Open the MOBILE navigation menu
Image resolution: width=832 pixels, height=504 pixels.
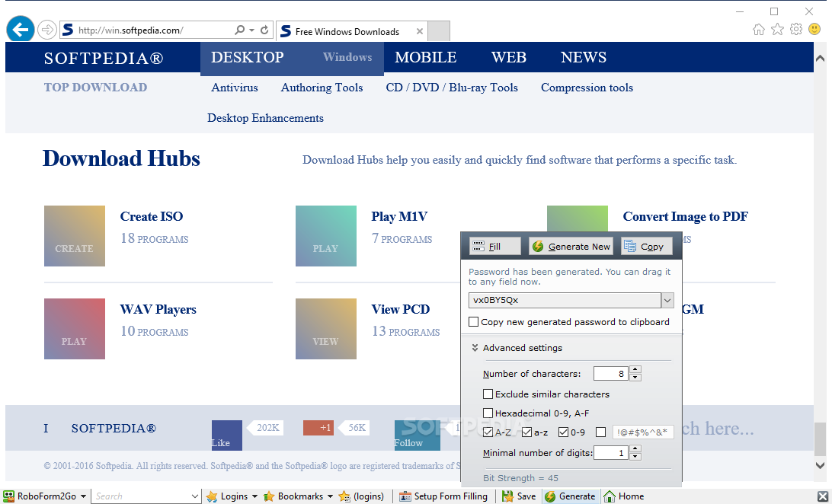[426, 57]
